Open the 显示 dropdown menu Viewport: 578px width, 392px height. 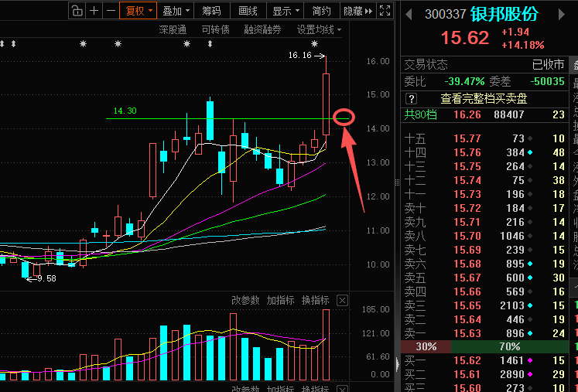(x=286, y=11)
